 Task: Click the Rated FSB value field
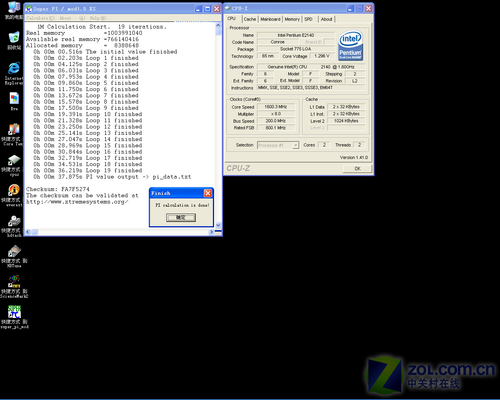276,128
